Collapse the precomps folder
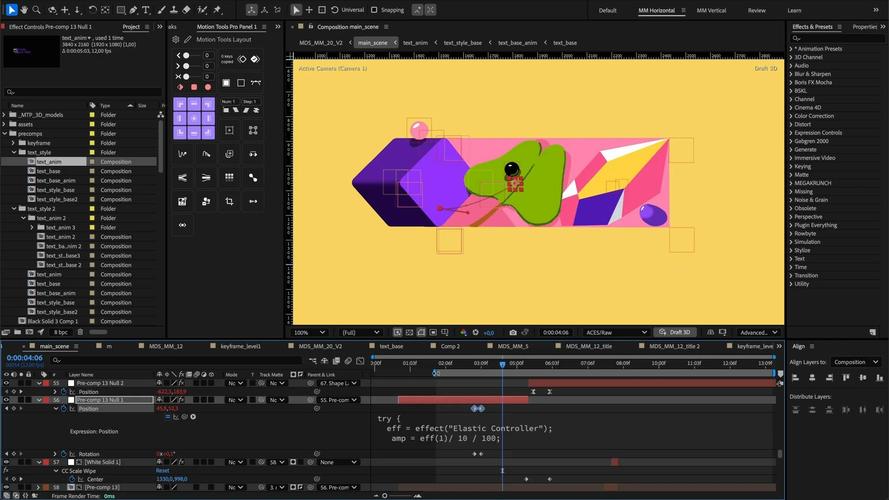This screenshot has height=500, width=889. point(5,134)
